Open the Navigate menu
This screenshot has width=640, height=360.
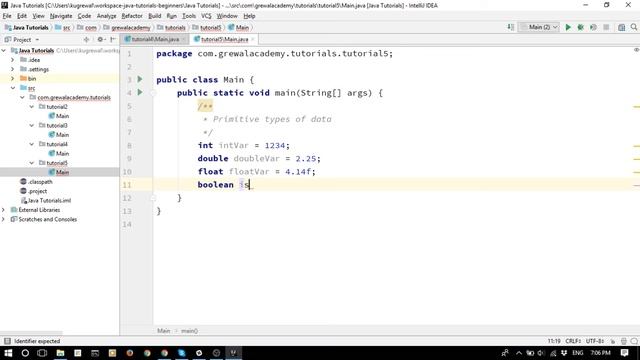coord(61,16)
